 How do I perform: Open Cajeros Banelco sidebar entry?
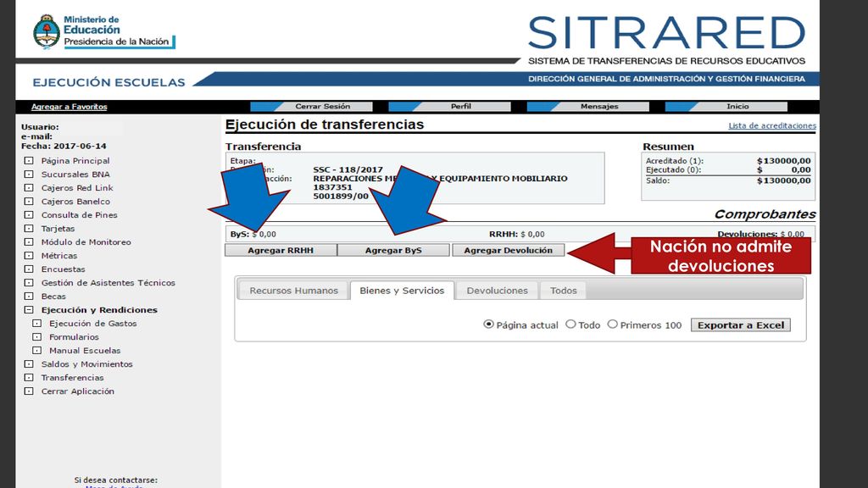point(75,202)
